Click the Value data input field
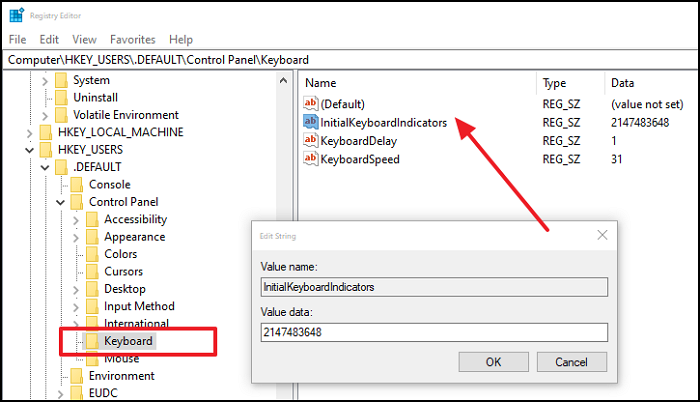Image resolution: width=700 pixels, height=402 pixels. [434, 332]
